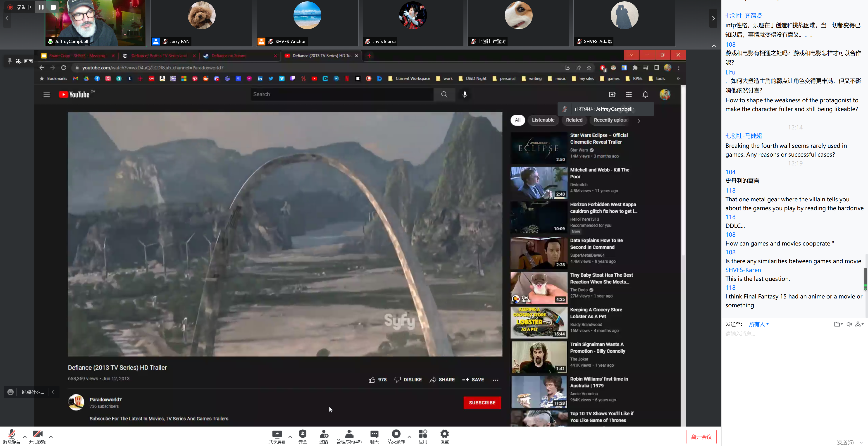
Task: Pin the shared screen view
Action: [20, 61]
